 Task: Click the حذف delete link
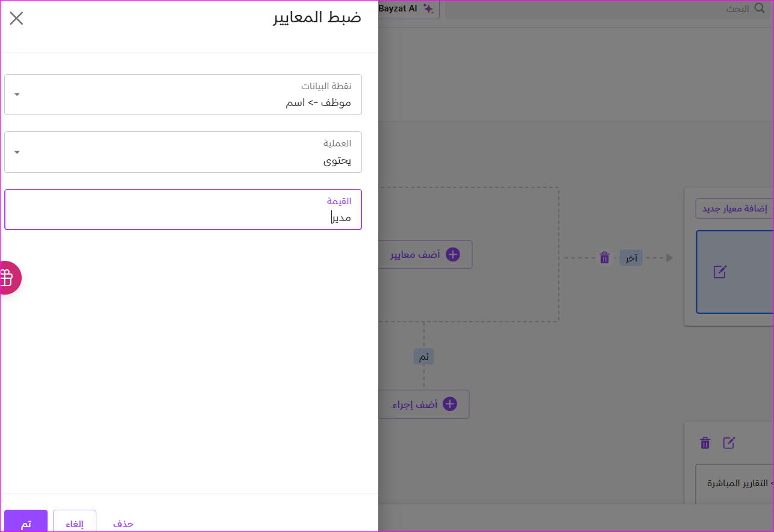coord(123,523)
